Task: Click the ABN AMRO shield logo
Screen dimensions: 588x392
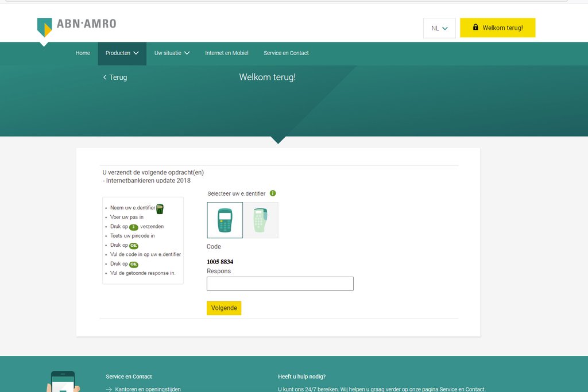Action: [45, 27]
